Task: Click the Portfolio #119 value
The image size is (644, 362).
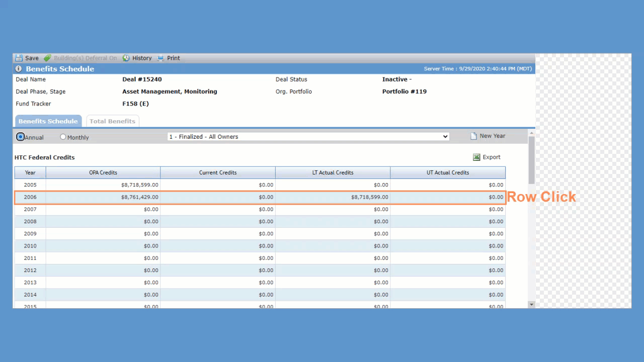Action: click(405, 92)
